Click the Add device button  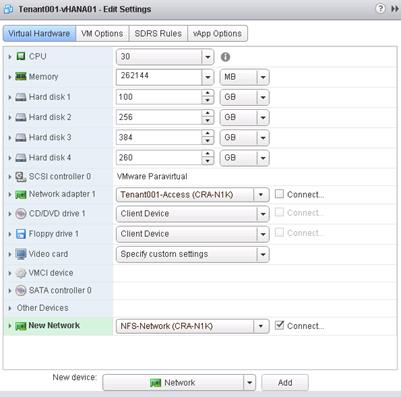pos(285,383)
